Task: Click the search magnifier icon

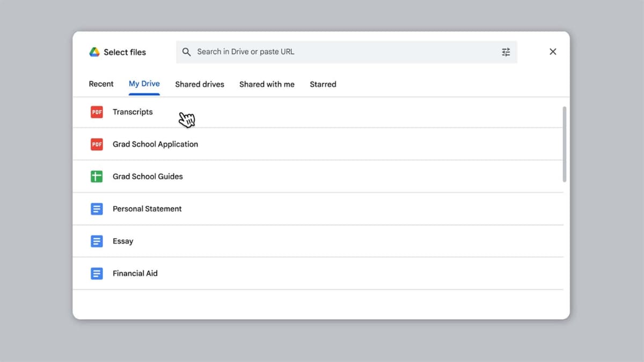Action: [x=187, y=52]
